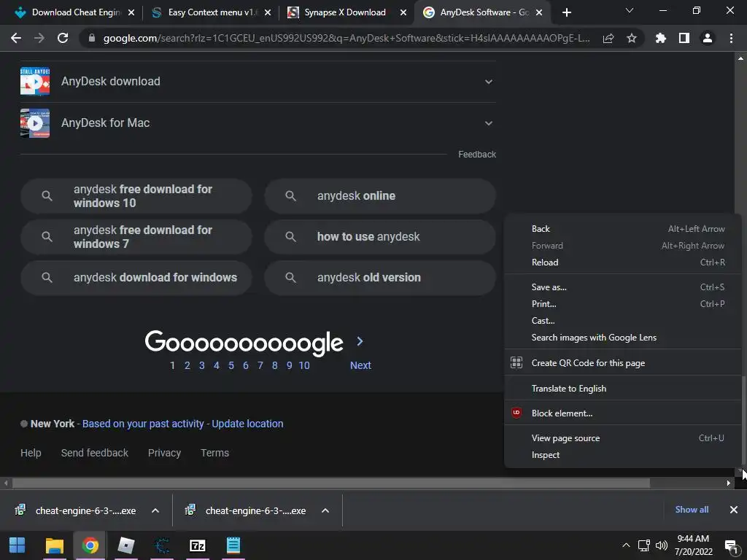Click Show all downloads link
Image resolution: width=747 pixels, height=560 pixels.
[x=692, y=510]
